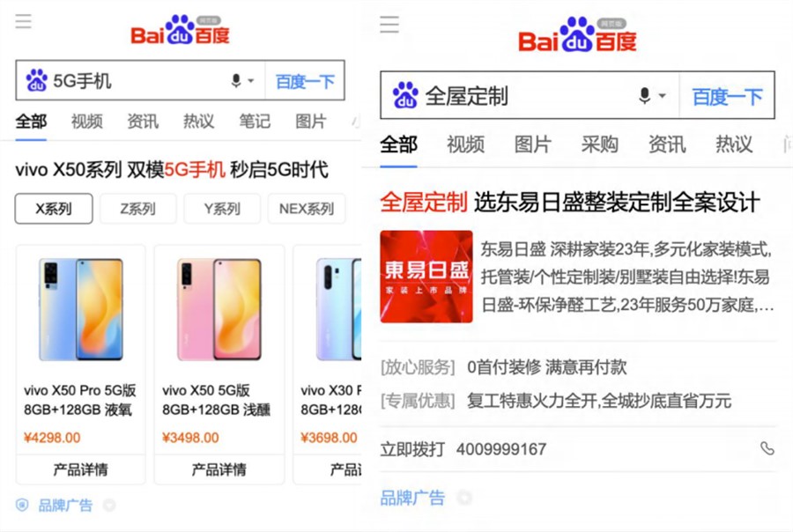Open 東易日盛 red logo thumbnail

click(426, 277)
